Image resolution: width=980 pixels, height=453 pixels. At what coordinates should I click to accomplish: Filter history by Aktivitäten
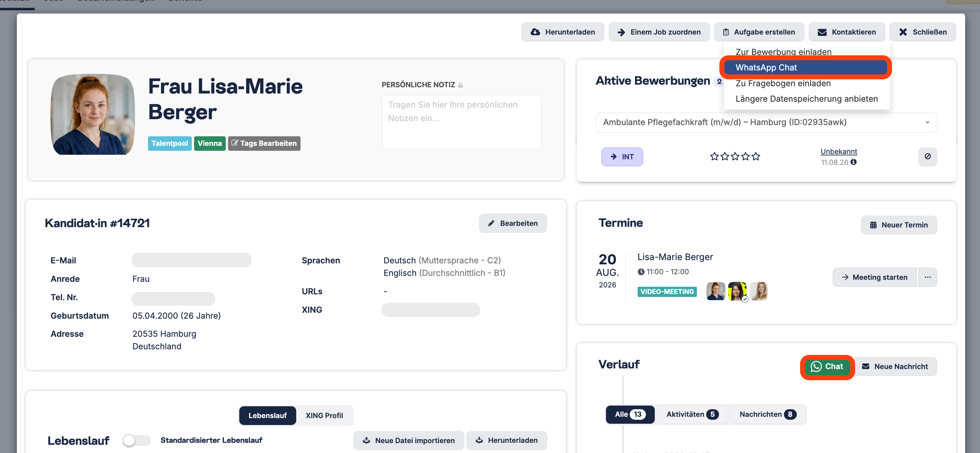click(x=692, y=414)
